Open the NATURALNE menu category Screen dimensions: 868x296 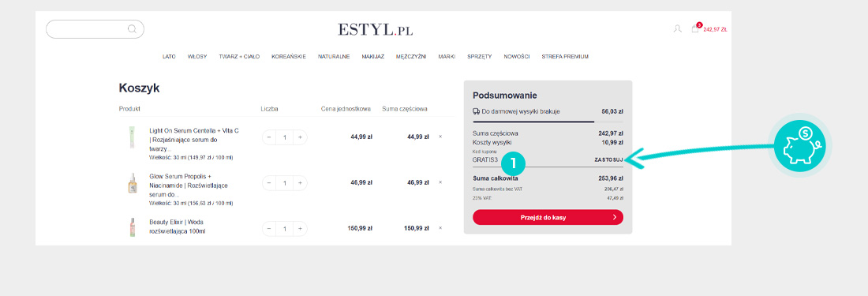point(334,56)
